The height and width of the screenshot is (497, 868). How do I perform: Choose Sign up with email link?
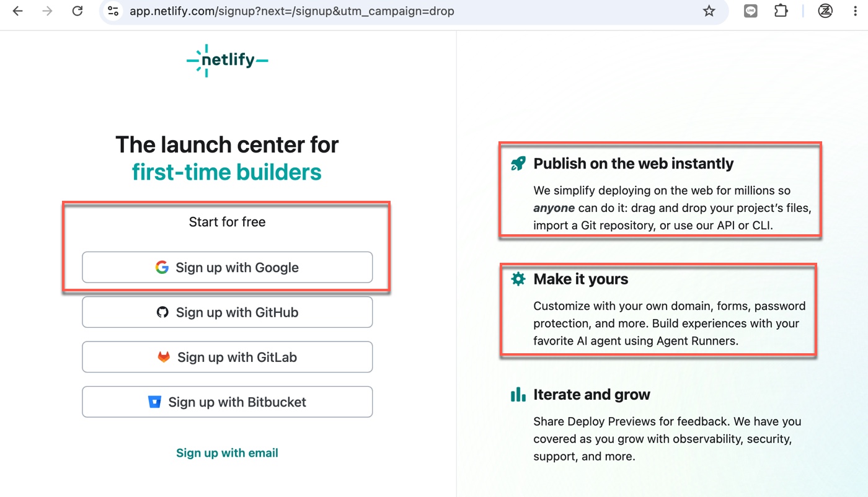tap(228, 453)
